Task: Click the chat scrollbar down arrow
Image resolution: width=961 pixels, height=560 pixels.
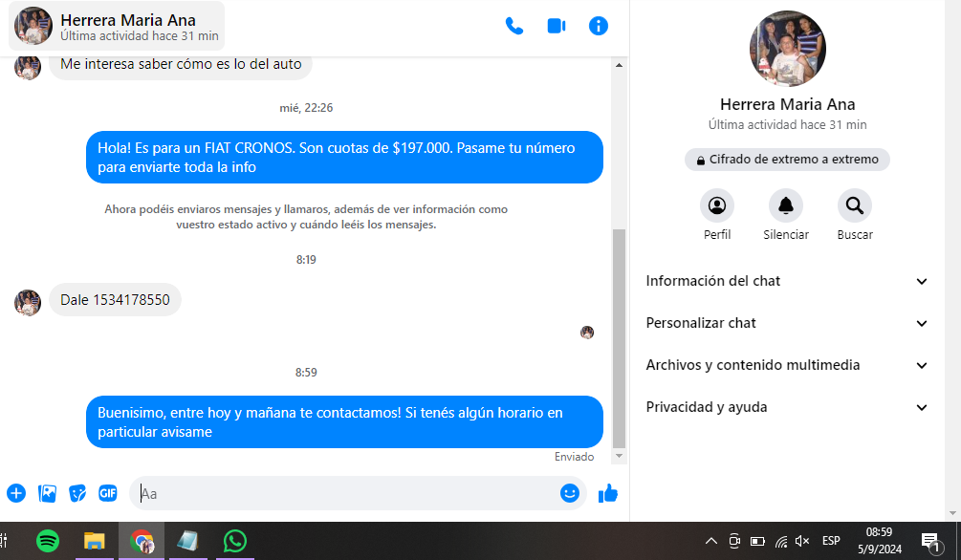Action: (x=619, y=457)
